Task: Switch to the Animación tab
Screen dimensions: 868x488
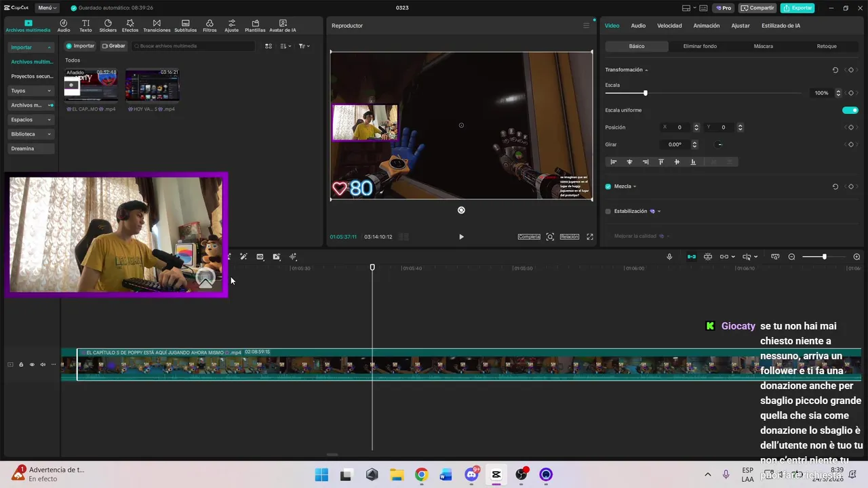Action: [706, 26]
